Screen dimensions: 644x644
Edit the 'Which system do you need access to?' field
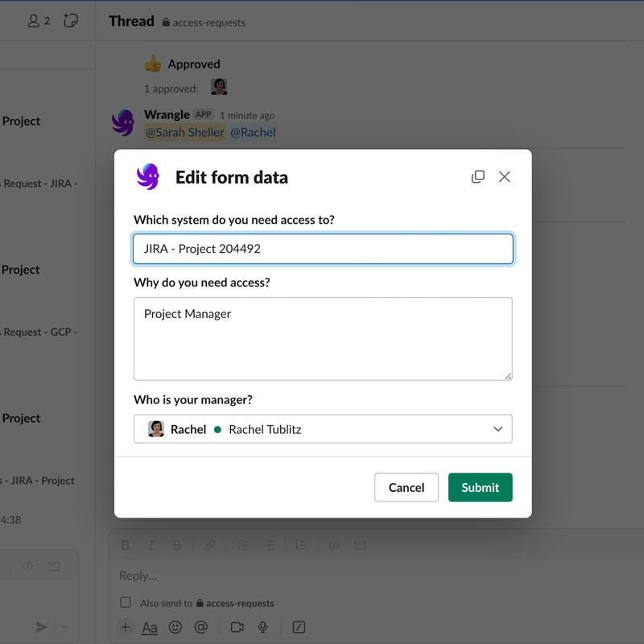pos(323,249)
